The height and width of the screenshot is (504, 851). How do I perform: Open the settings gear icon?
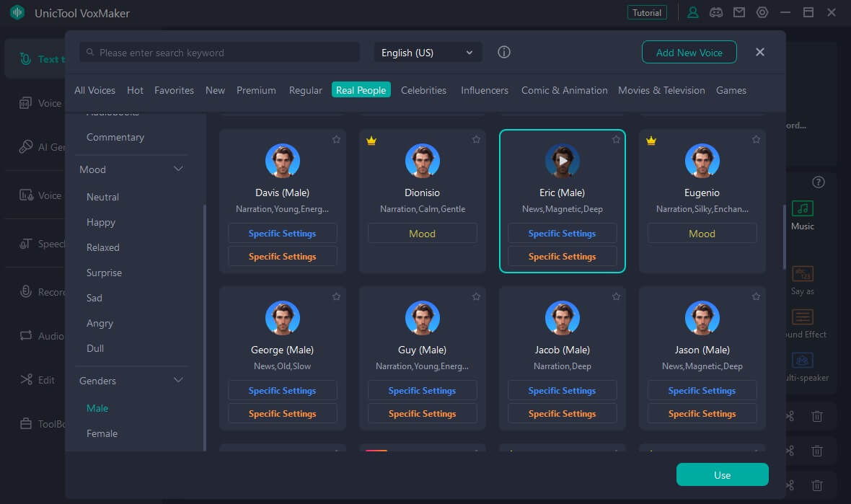click(762, 13)
